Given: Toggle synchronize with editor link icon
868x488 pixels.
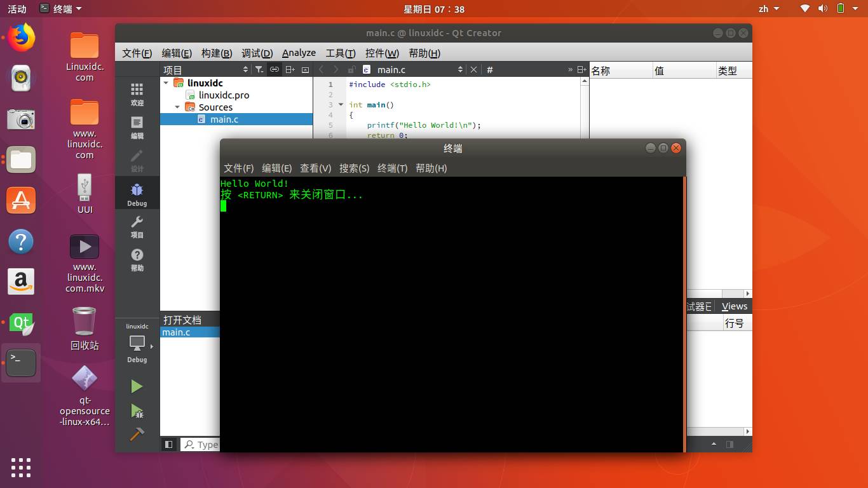Looking at the screenshot, I should tap(275, 69).
